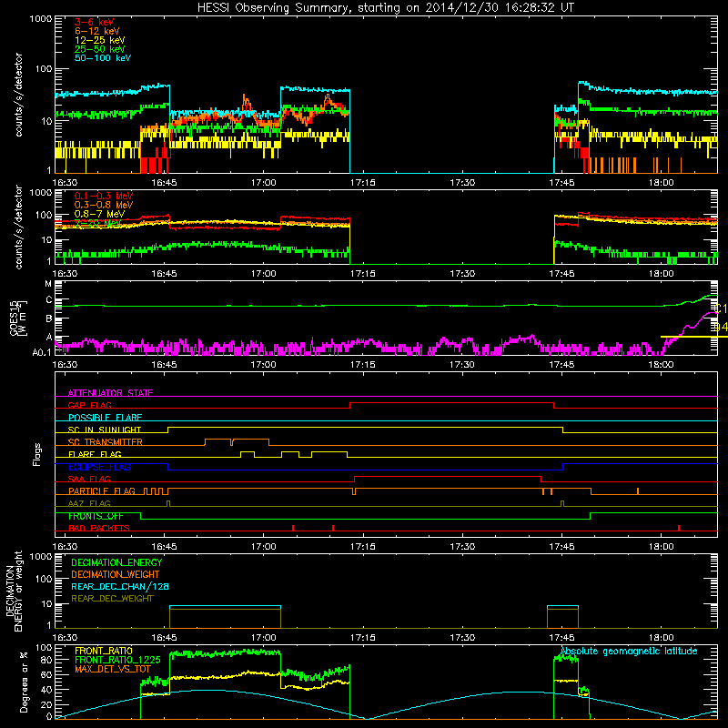
Task: Select the FRONT_RATIO_1225 legend label
Action: 117,660
